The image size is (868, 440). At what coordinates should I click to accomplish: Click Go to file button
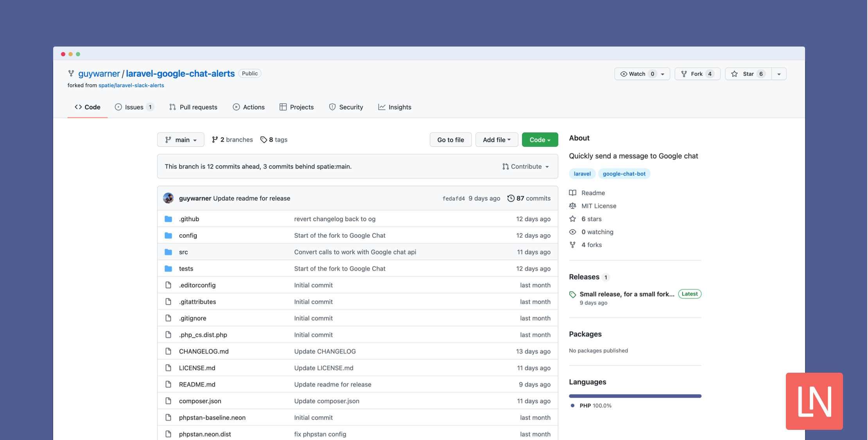(x=450, y=139)
